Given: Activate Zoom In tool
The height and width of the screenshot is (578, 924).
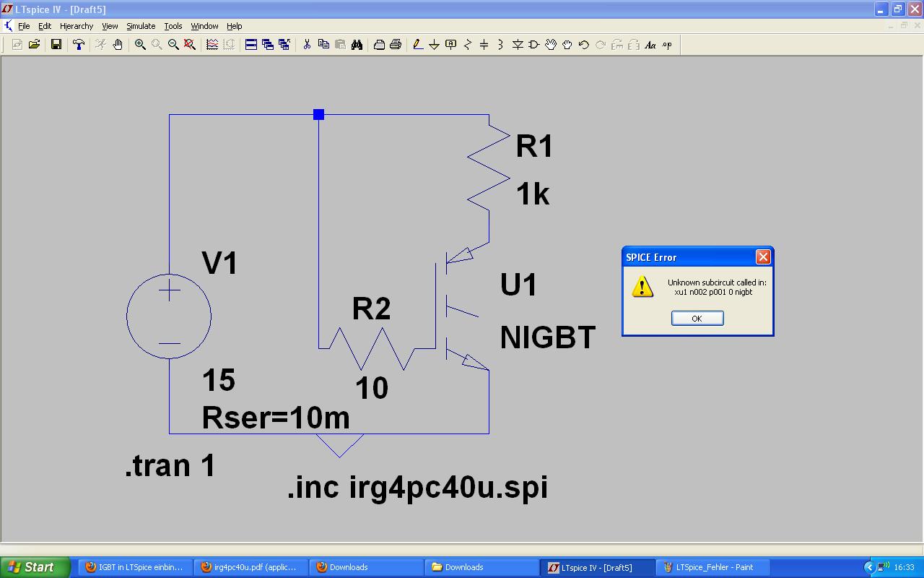Looking at the screenshot, I should tap(139, 44).
